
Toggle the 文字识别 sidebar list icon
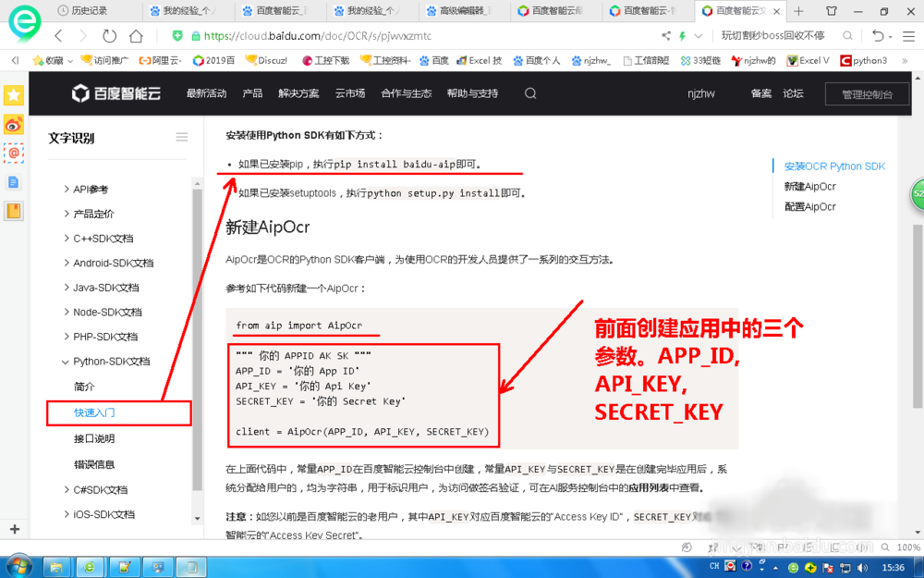181,137
